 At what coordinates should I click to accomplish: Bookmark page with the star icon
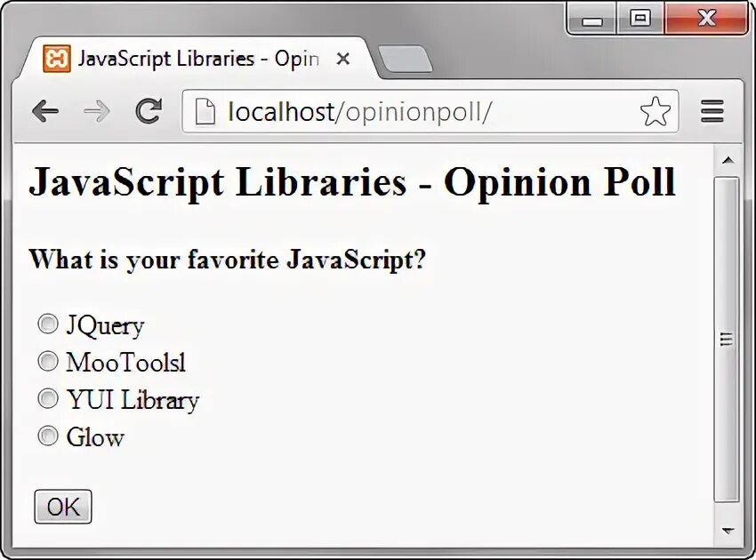(655, 111)
